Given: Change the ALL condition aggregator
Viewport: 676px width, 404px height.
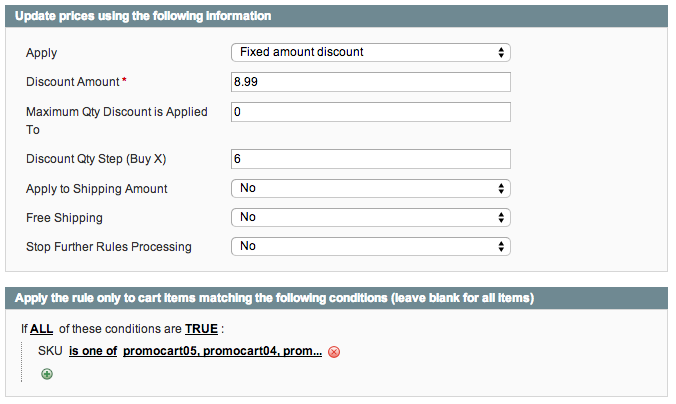Looking at the screenshot, I should 41,328.
